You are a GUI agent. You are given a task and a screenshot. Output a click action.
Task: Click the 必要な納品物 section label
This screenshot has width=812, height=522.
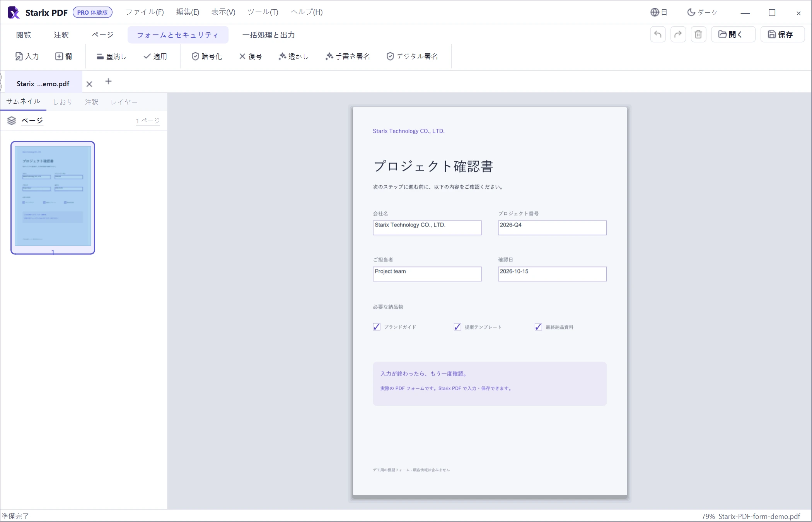[388, 307]
